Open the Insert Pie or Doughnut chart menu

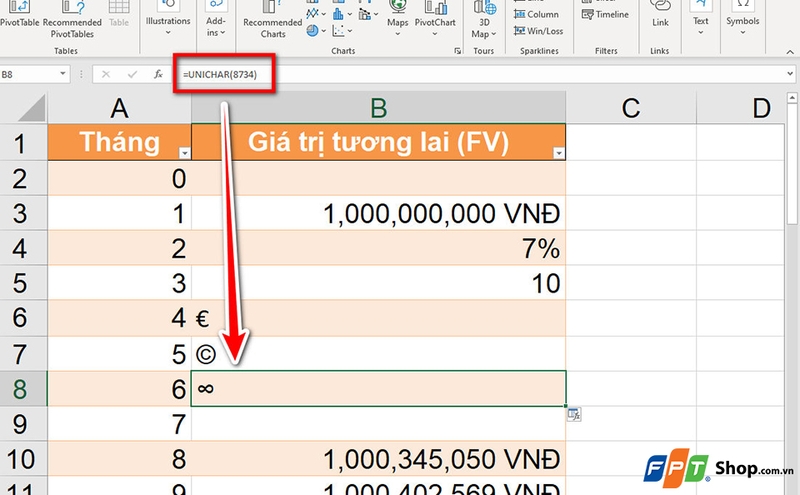coord(316,31)
